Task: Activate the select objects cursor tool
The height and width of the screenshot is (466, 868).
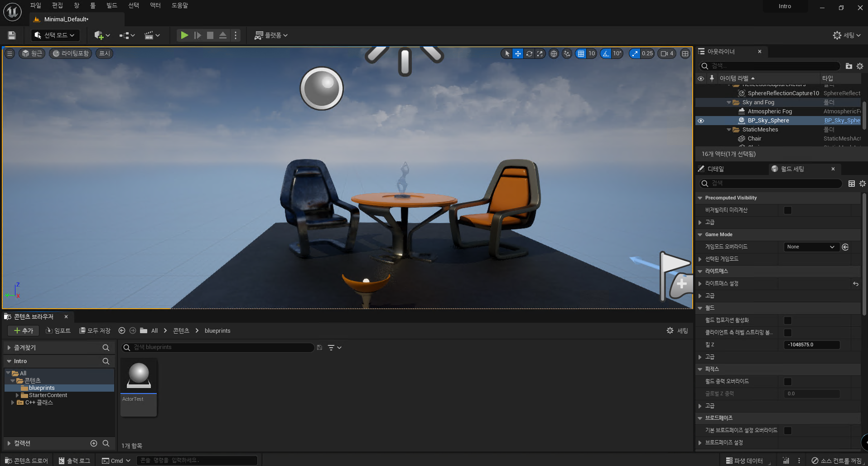Action: pyautogui.click(x=507, y=53)
